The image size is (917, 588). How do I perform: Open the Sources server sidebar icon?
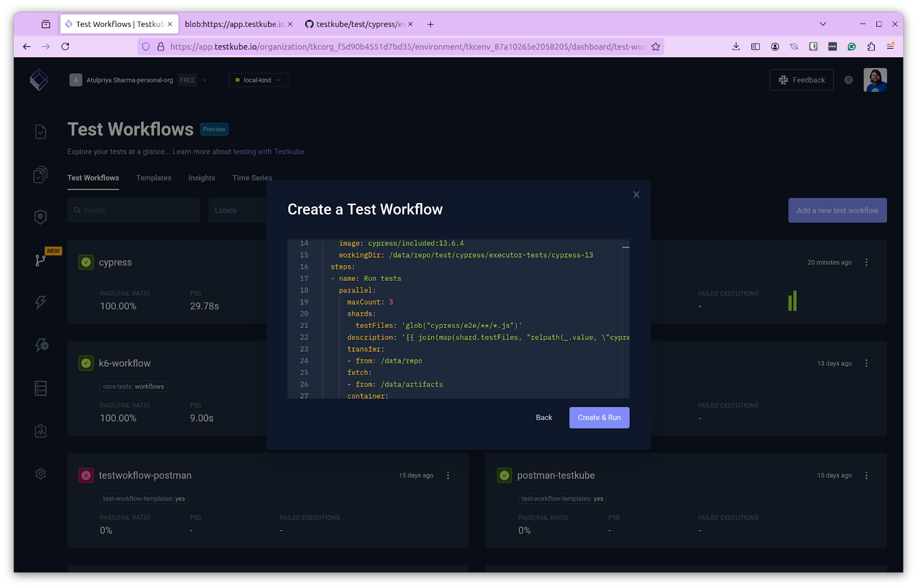pos(41,388)
